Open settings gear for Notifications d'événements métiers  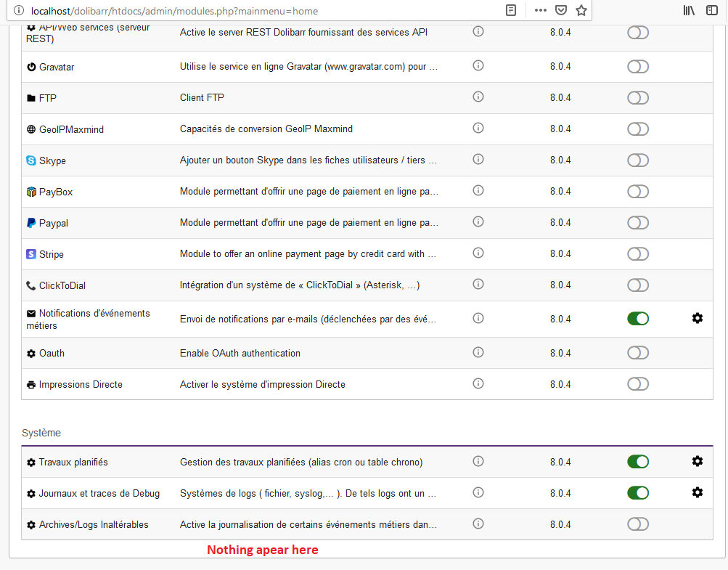click(x=697, y=318)
